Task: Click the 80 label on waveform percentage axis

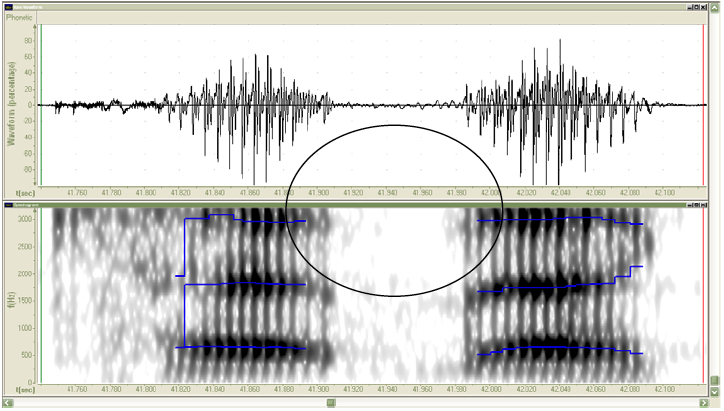Action: 29,41
